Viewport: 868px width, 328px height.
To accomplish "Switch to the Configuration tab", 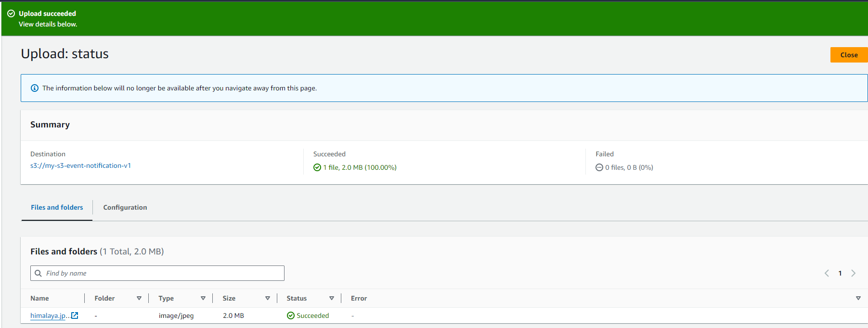I will [x=125, y=207].
